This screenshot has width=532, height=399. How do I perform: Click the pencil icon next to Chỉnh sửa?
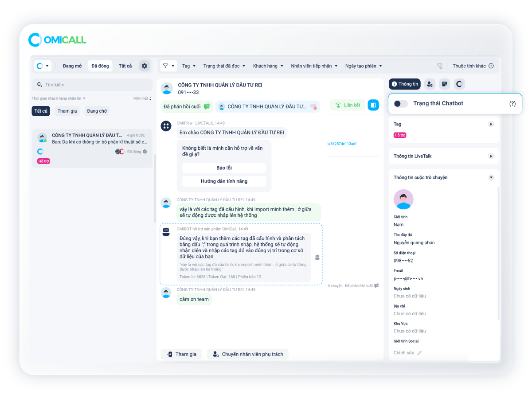point(419,353)
